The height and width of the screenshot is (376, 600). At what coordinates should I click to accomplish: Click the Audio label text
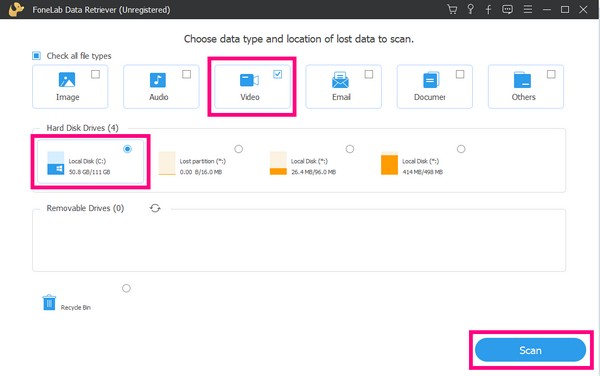point(159,97)
